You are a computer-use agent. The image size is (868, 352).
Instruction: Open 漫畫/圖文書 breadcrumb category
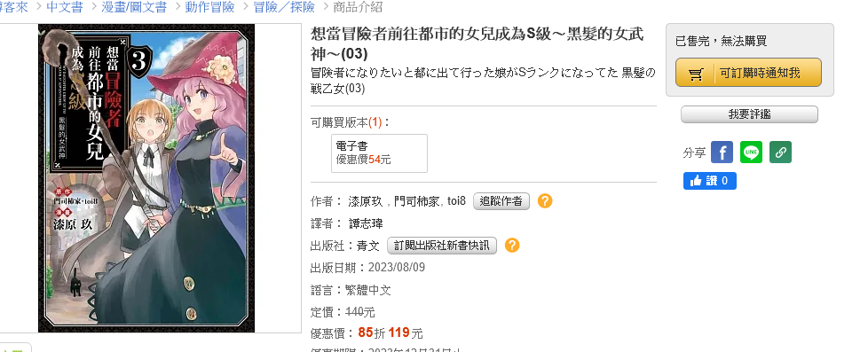(135, 6)
